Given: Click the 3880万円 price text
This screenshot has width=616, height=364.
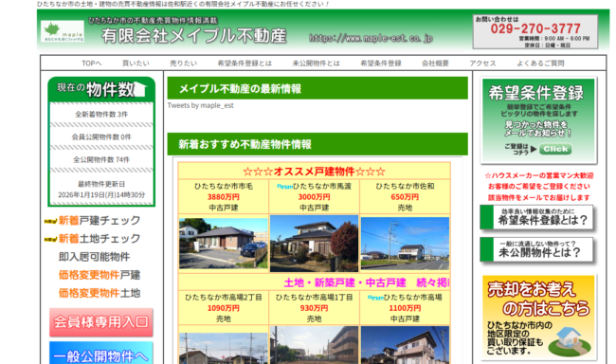Looking at the screenshot, I should (x=223, y=197).
